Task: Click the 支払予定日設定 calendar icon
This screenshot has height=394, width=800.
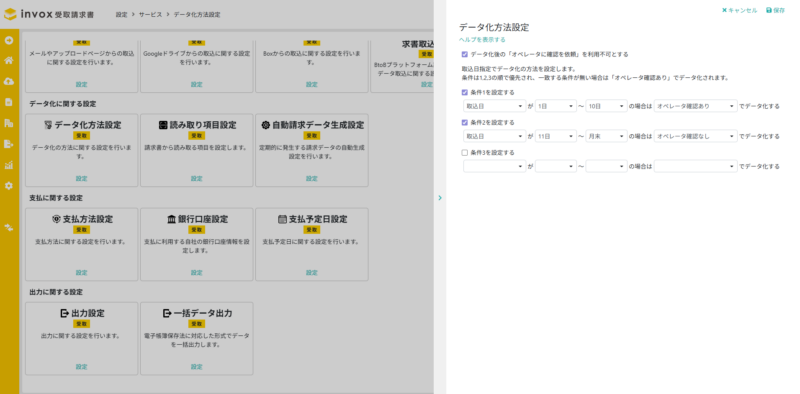Action: 282,219
